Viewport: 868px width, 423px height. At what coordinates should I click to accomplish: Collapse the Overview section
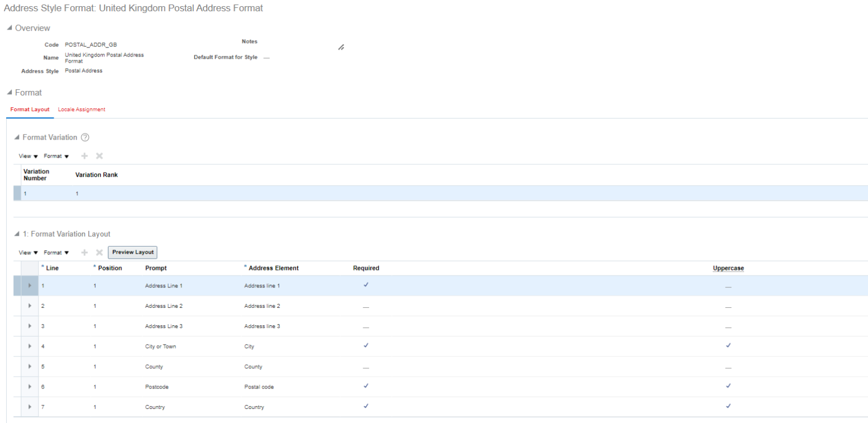click(9, 28)
